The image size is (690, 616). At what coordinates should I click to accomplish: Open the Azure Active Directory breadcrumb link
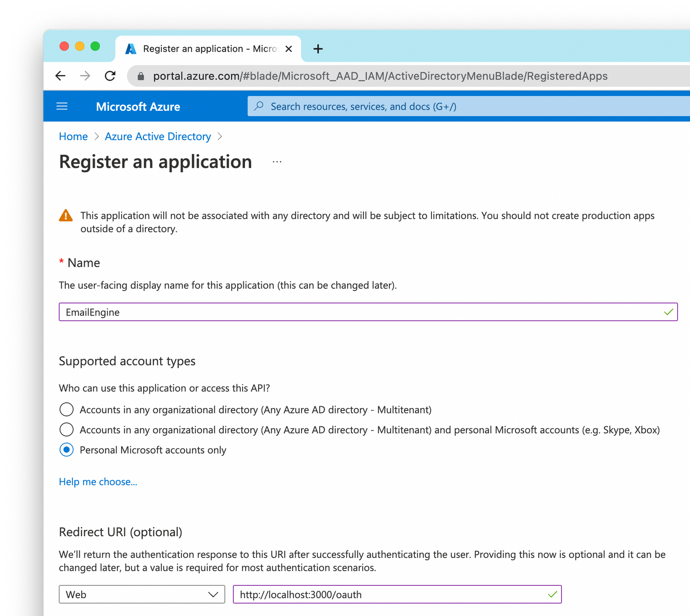point(157,136)
